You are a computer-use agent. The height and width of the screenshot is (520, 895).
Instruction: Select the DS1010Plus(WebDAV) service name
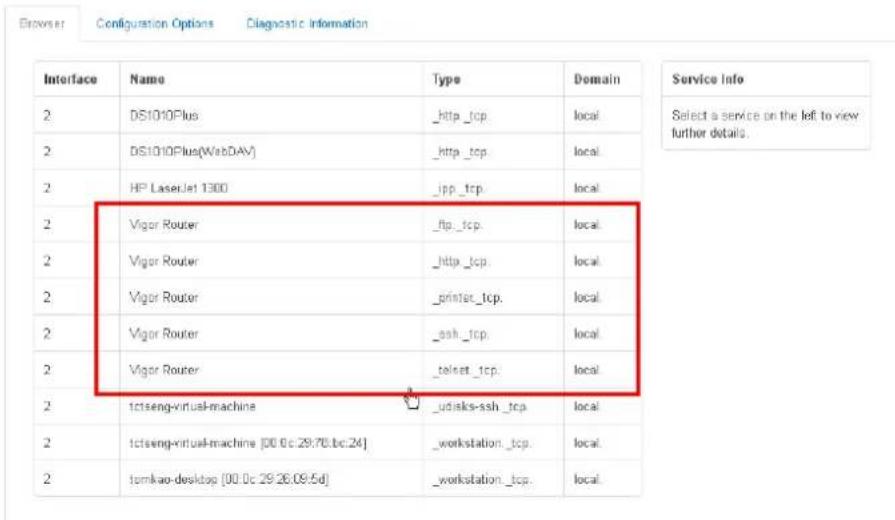click(192, 152)
